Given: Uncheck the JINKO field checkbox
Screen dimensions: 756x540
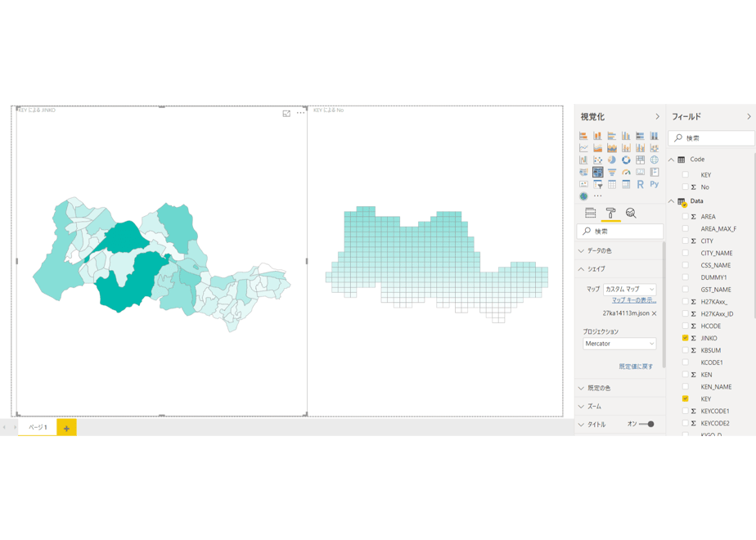Looking at the screenshot, I should click(685, 338).
